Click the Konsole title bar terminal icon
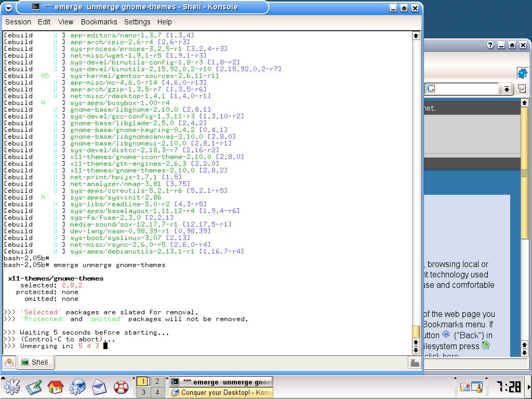The width and height of the screenshot is (532, 399). (35, 6)
